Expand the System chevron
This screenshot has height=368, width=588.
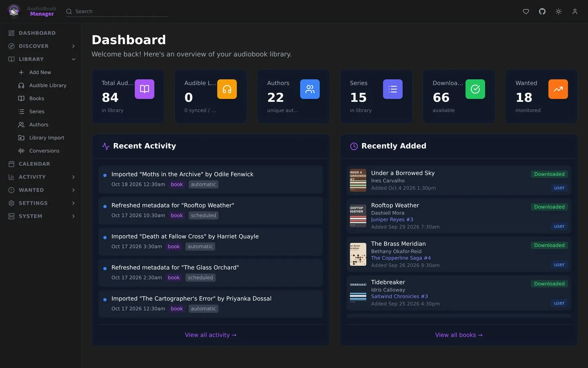point(73,216)
